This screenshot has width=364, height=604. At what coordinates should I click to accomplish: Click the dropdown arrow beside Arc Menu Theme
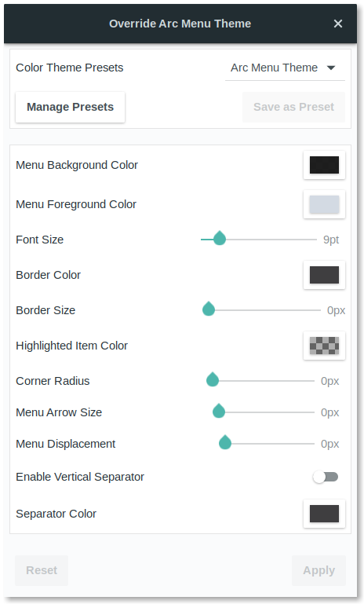click(x=331, y=68)
